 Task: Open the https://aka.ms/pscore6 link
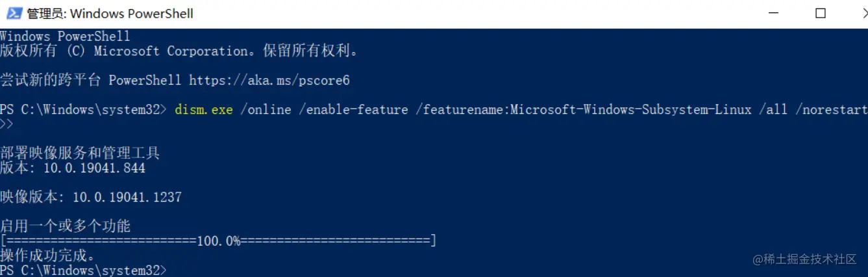pos(269,80)
